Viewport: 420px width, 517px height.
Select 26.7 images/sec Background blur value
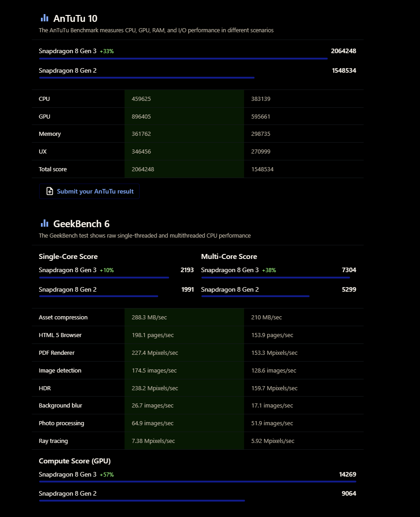[152, 405]
